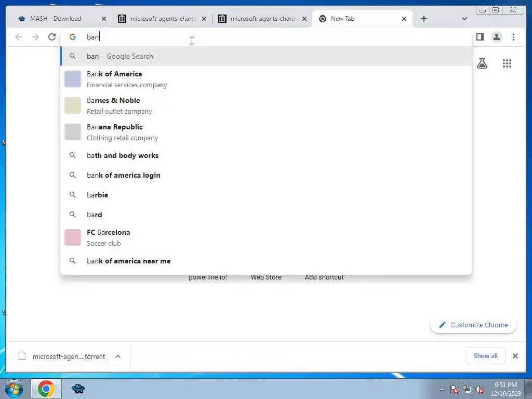Choose the Barnes & Noble suggestion
Viewport: 532px width, 399px height.
click(266, 105)
